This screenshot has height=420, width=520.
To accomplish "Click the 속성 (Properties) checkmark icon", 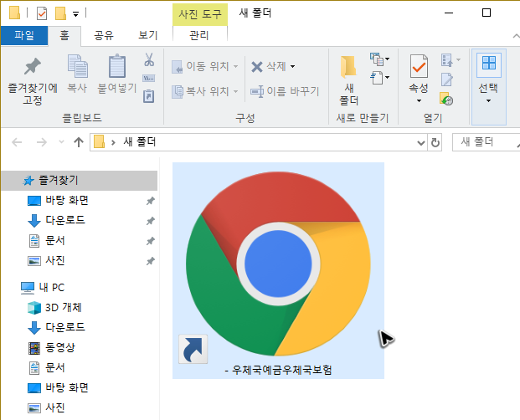I will pyautogui.click(x=419, y=67).
